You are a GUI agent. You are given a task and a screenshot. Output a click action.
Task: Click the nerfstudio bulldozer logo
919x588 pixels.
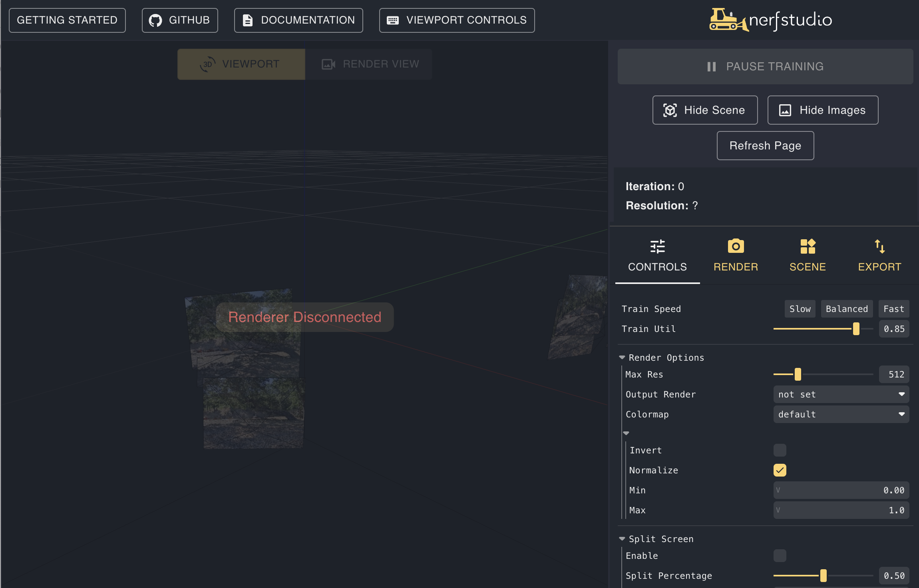[725, 19]
